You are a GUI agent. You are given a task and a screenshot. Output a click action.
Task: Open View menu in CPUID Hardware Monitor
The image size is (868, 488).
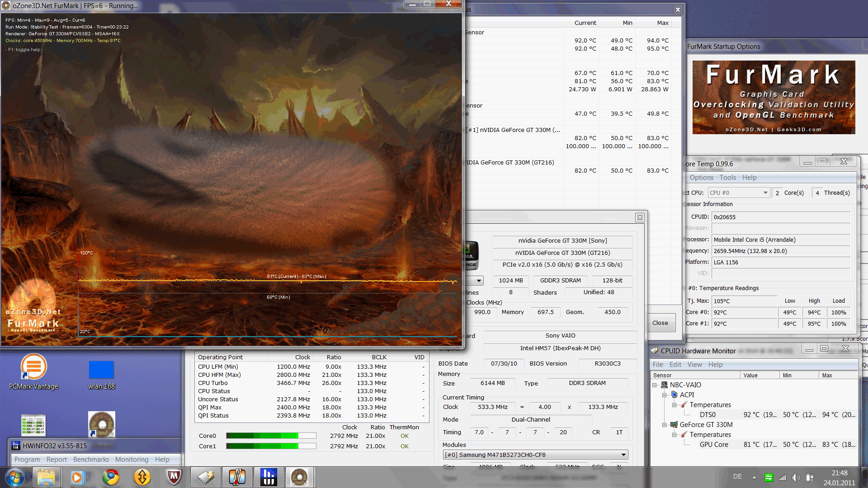tap(694, 365)
